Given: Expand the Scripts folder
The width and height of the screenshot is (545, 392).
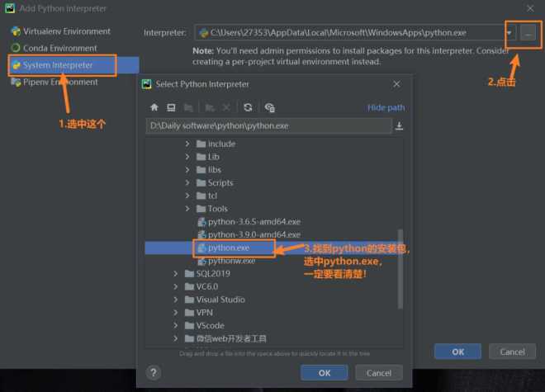Looking at the screenshot, I should pyautogui.click(x=187, y=182).
